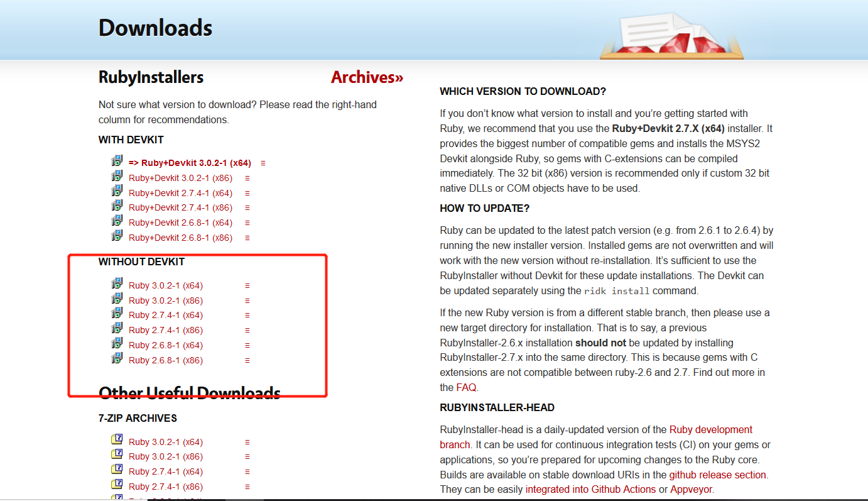Open the integrated into Github Actions link
The image size is (868, 501).
point(591,489)
